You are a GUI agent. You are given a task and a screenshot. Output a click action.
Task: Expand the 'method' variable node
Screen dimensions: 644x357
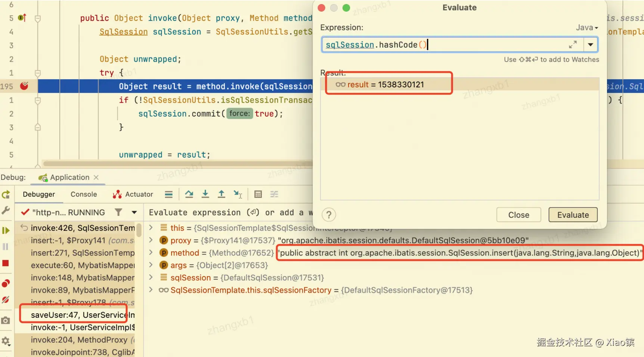pos(151,252)
